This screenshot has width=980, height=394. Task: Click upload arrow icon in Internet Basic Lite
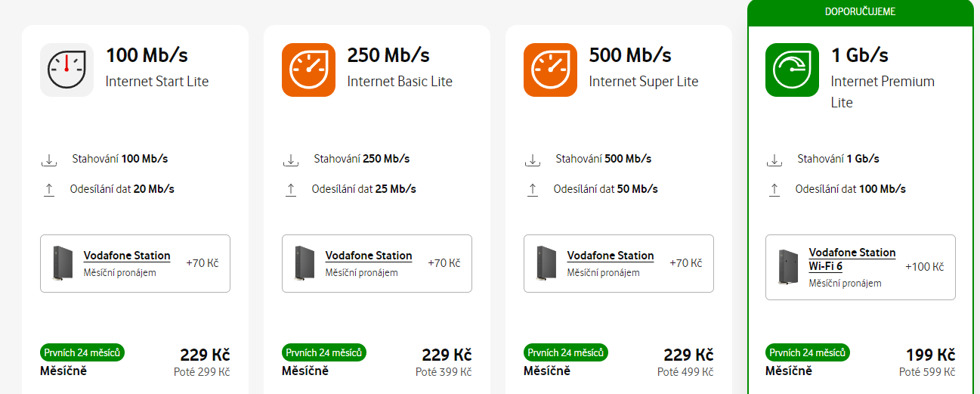(x=291, y=189)
